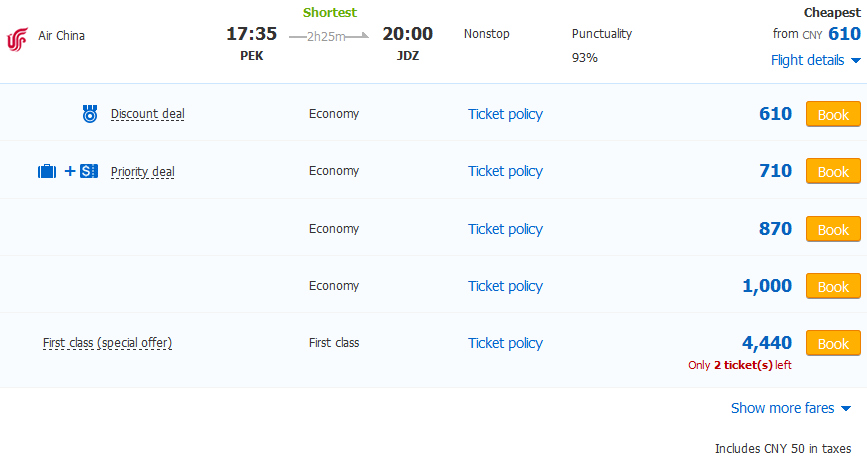This screenshot has width=867, height=463.
Task: Book the 1,000 economy fare
Action: (x=832, y=286)
